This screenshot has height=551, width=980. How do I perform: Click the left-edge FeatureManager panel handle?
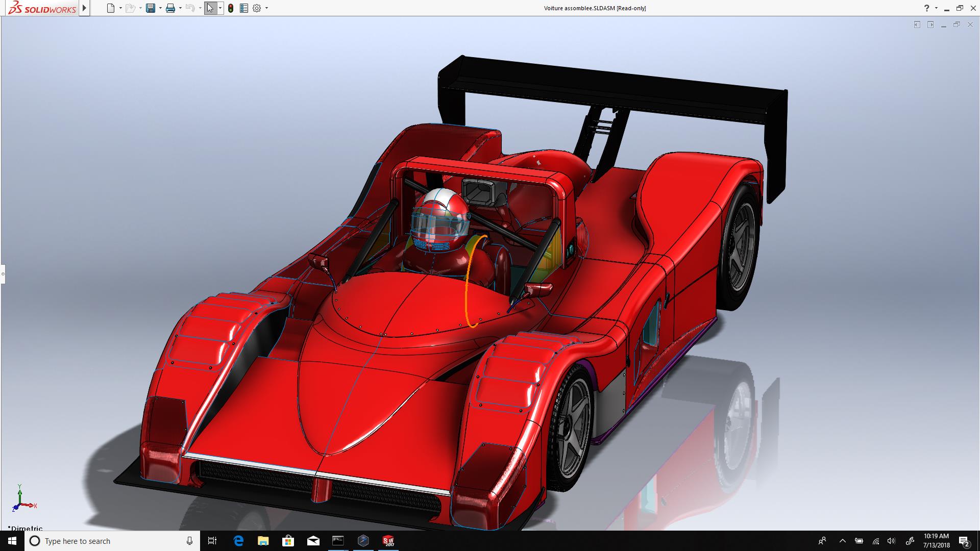coord(3,274)
